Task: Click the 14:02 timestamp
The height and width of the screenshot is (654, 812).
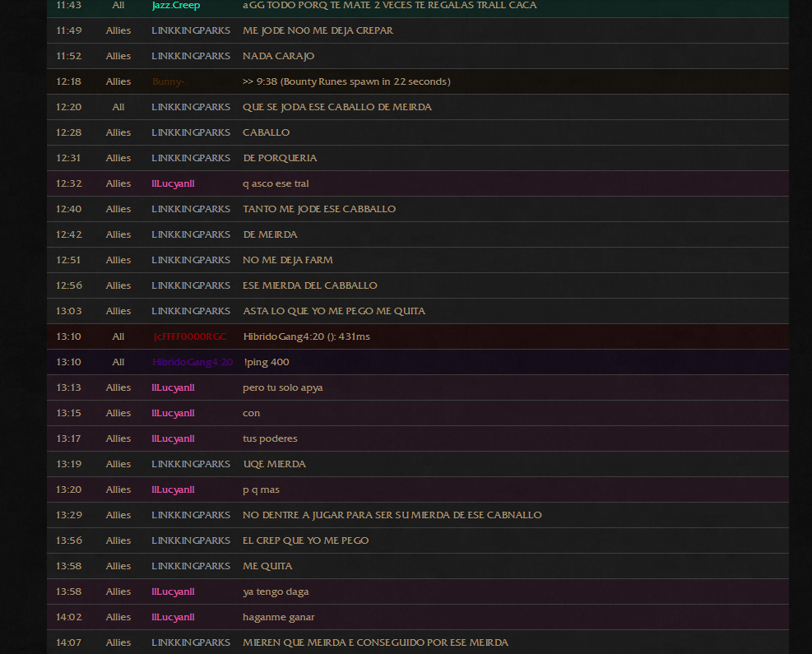Action: [x=68, y=617]
